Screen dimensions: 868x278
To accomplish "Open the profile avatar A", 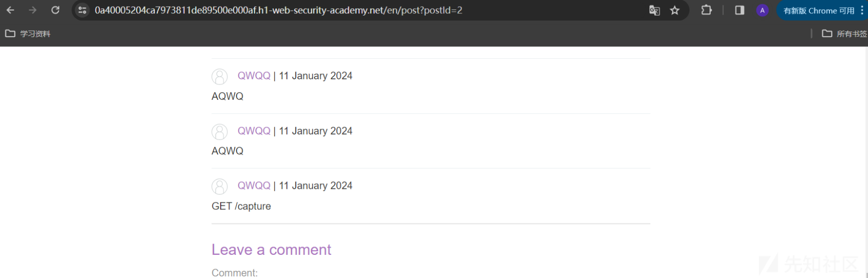I will click(763, 10).
